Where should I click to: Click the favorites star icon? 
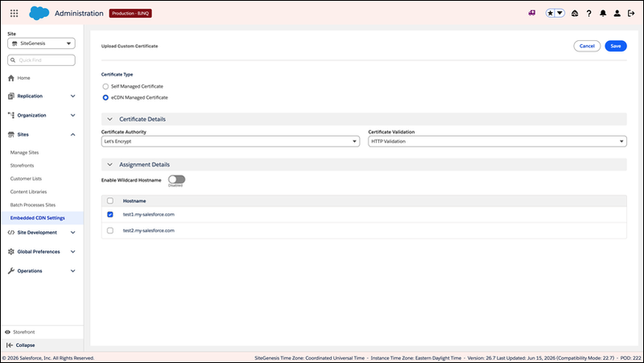(551, 13)
